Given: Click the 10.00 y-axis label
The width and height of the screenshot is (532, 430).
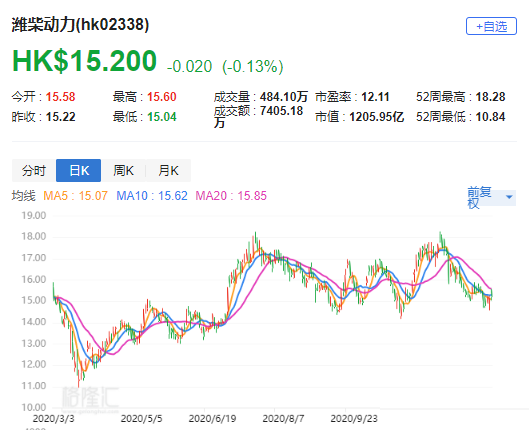Looking at the screenshot, I should [34, 408].
